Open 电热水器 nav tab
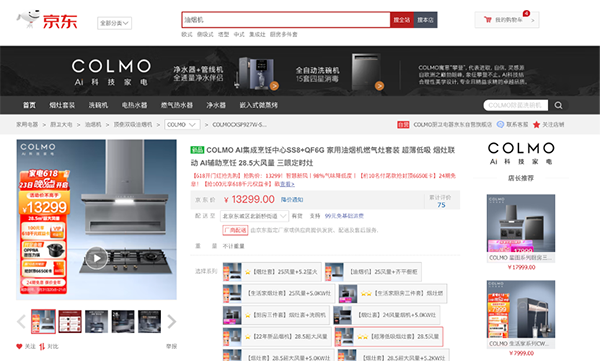This screenshot has width=600, height=361. pos(134,105)
